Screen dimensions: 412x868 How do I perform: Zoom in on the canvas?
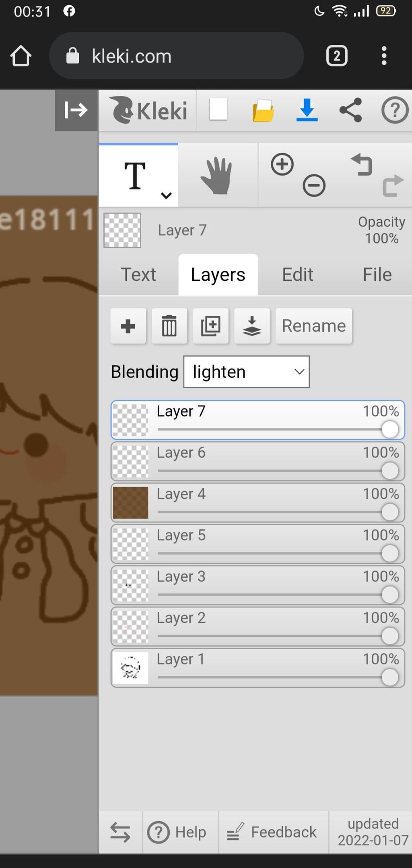[x=282, y=164]
